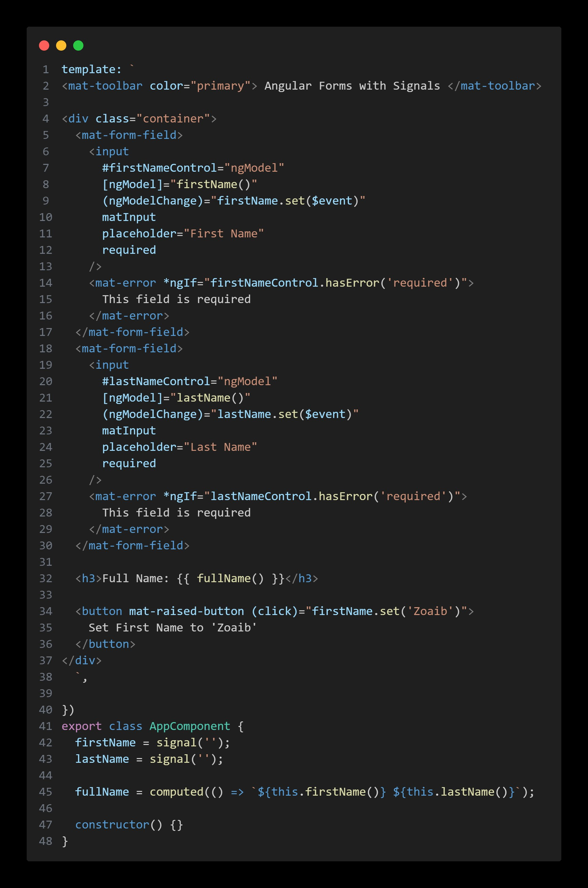Image resolution: width=588 pixels, height=888 pixels.
Task: Click the constructor keyword
Action: coord(112,825)
